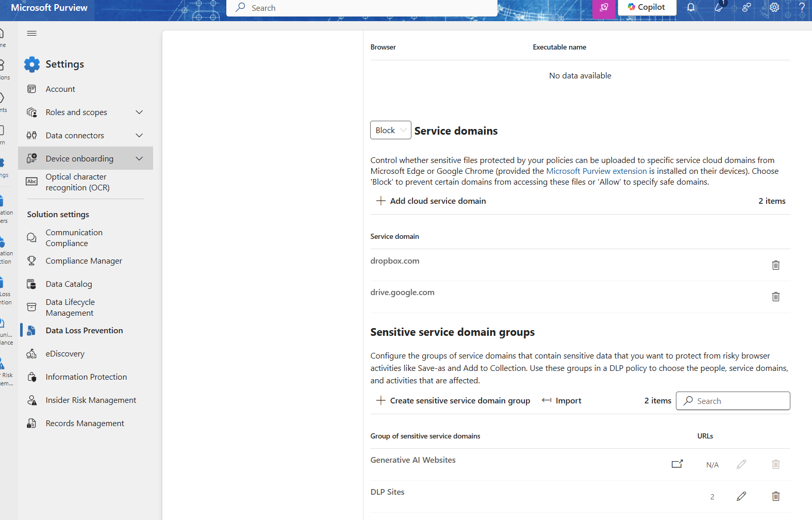Select the dropbox.com row text
Image resolution: width=812 pixels, height=520 pixels.
coord(395,261)
